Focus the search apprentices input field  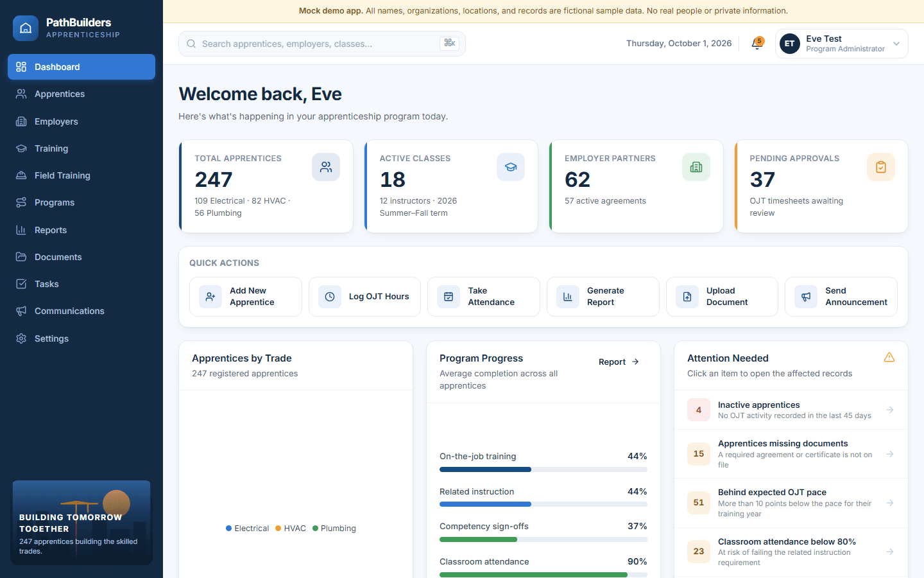[x=322, y=44]
